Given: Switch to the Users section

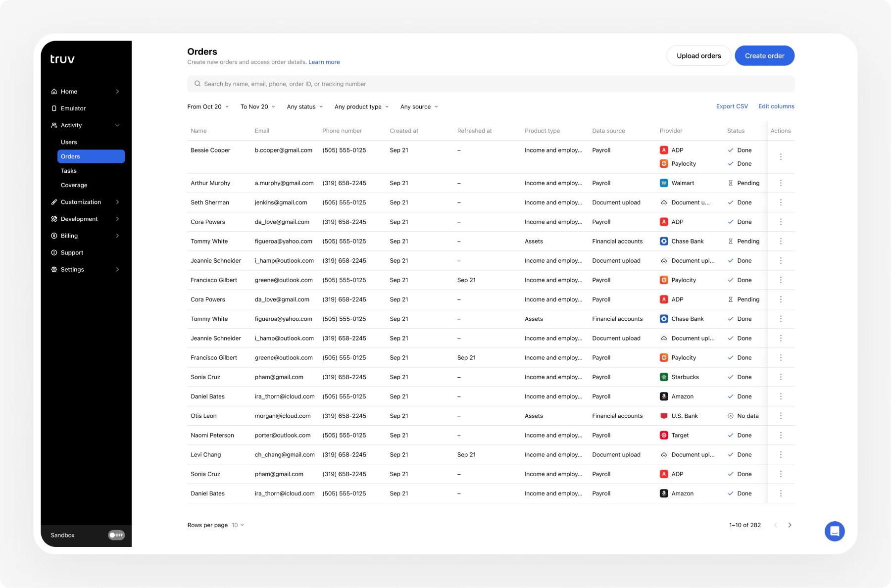Looking at the screenshot, I should pos(69,142).
